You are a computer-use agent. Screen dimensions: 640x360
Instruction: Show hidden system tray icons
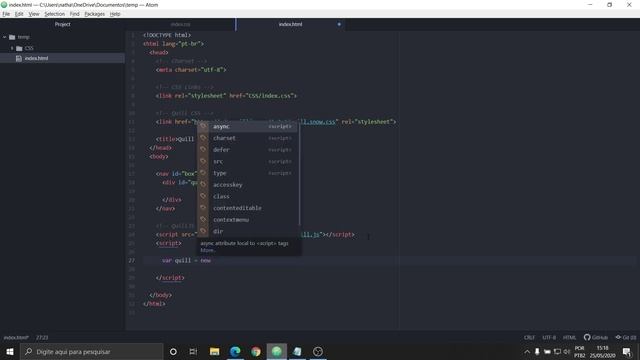tap(527, 351)
